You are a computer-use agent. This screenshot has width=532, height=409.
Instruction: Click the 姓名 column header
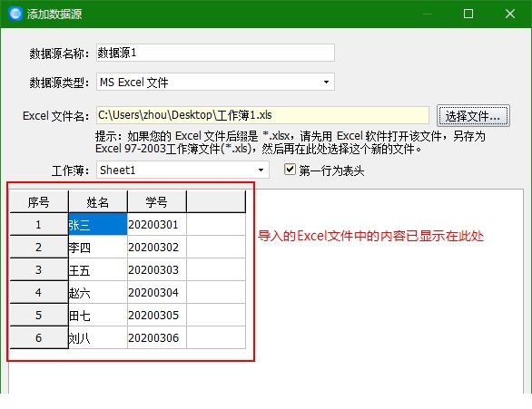98,201
